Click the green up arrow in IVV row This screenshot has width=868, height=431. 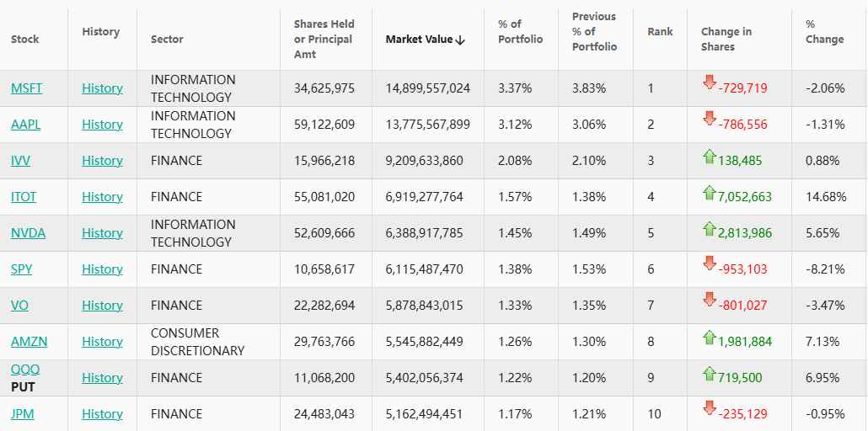click(709, 155)
